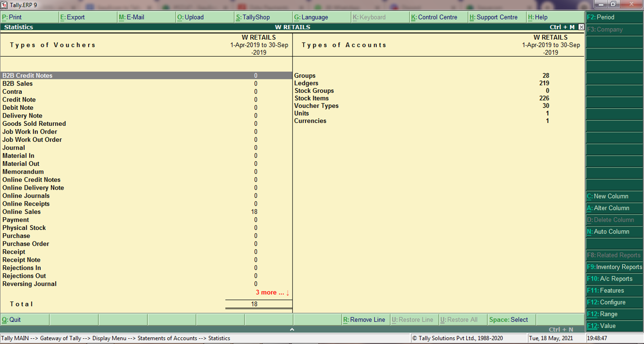Select the Online Delivery Note row
644x344 pixels.
(146, 188)
